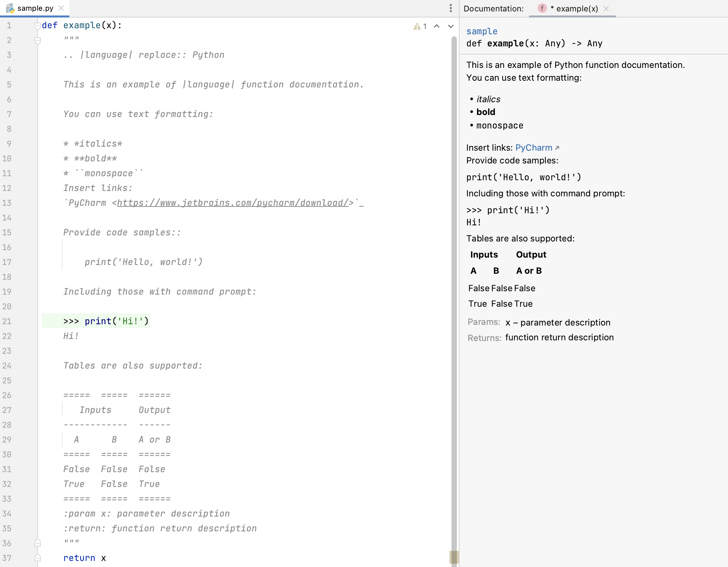Viewport: 728px width, 567px height.
Task: Collapse the example function using the gutter arrow
Action: click(x=38, y=25)
